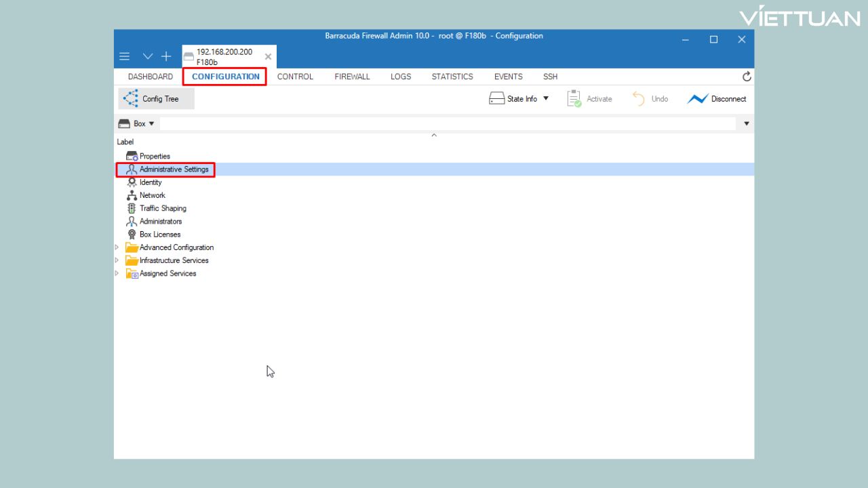Expand the Advanced Configuration folder
Viewport: 868px width, 488px height.
coord(117,247)
